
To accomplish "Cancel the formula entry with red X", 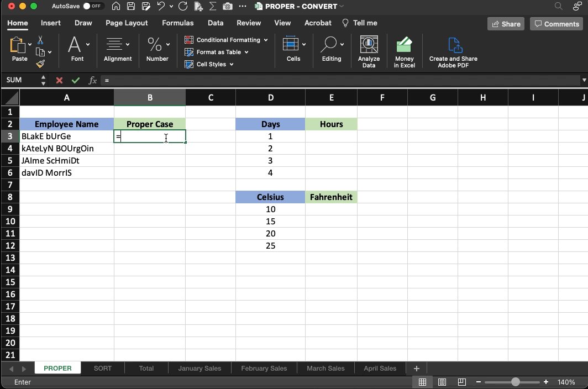I will point(59,80).
